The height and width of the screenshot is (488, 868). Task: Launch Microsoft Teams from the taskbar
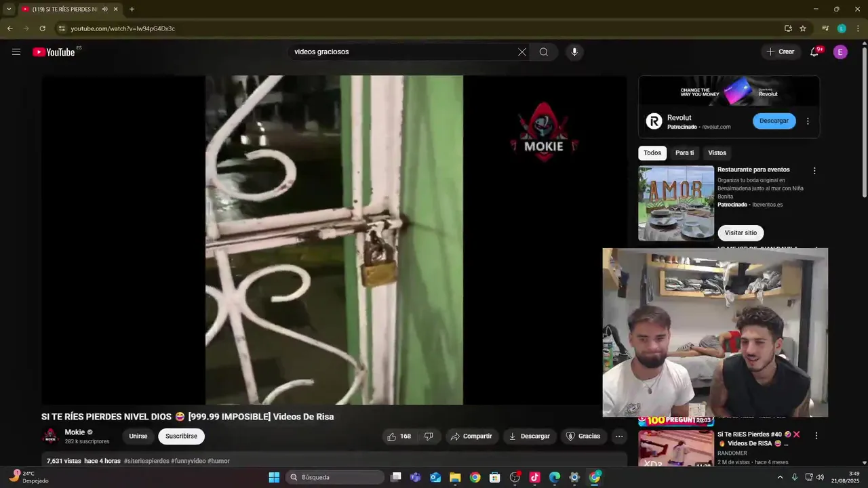pos(416,477)
